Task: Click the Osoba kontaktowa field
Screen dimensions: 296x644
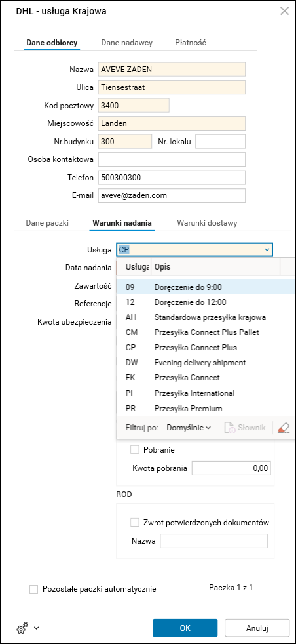Action: click(172, 159)
